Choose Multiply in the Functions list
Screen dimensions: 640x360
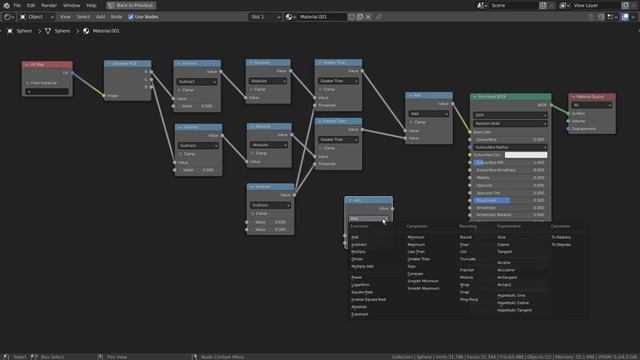[x=358, y=252]
